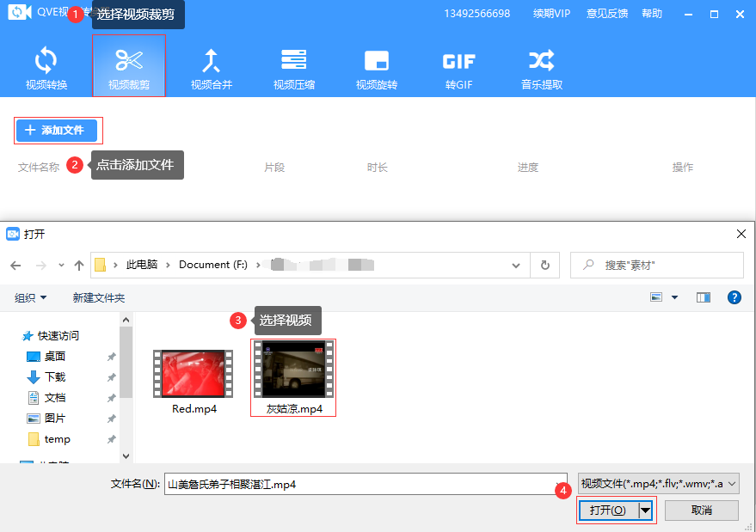756x532 pixels.
Task: Open the 视频压缩 compress tool
Action: (293, 68)
